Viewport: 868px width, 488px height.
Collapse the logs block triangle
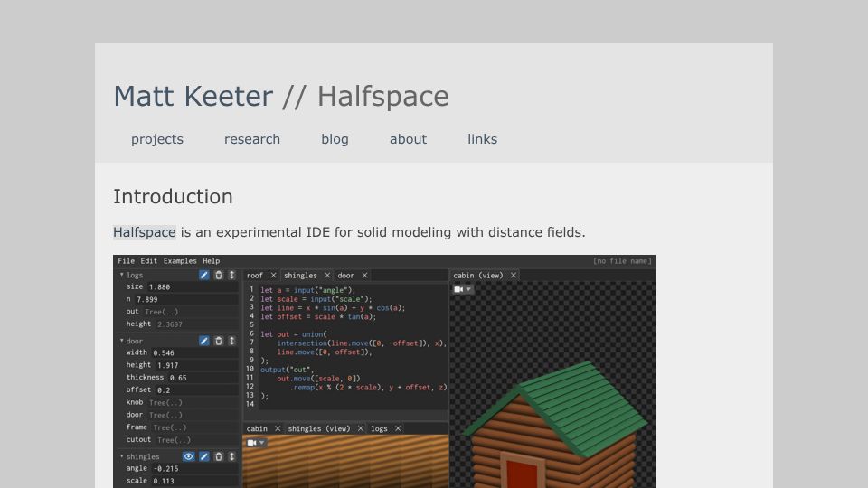pyautogui.click(x=122, y=275)
